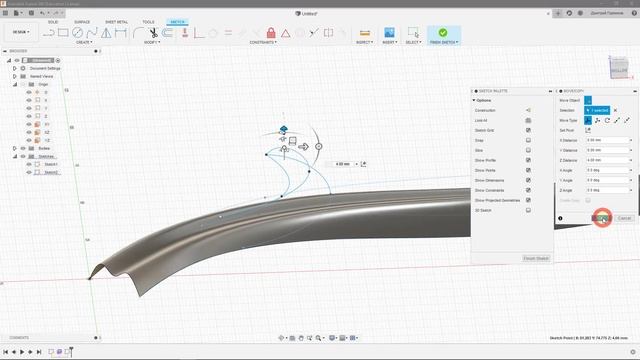Switch to the Solid tab
Viewport: 640px width, 360px height.
click(53, 22)
